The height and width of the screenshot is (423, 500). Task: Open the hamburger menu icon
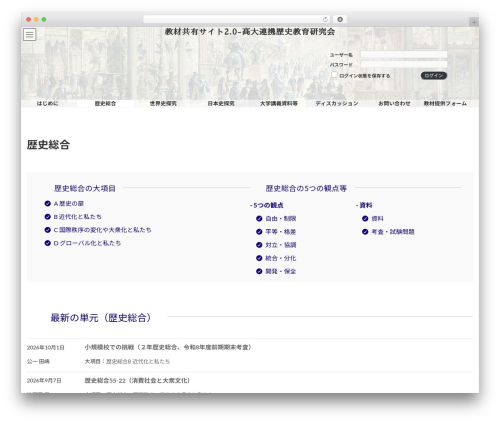[x=29, y=34]
